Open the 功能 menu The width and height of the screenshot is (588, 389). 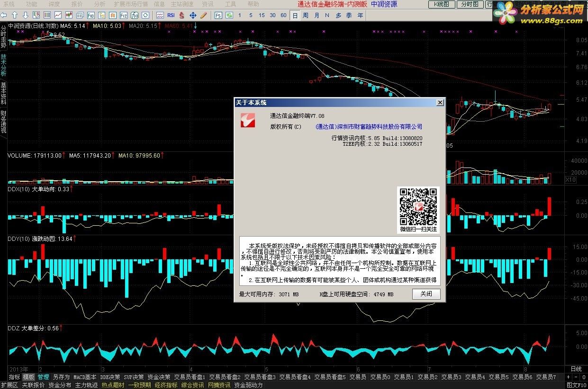pyautogui.click(x=31, y=4)
